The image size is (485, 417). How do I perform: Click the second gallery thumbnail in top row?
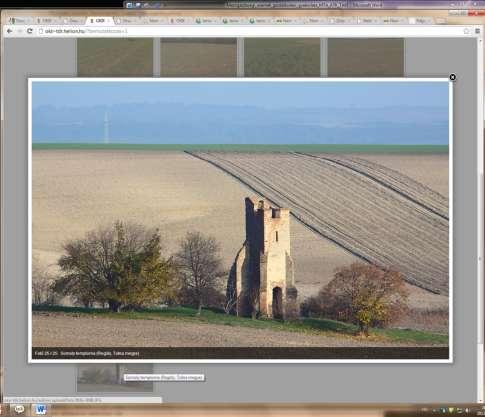[x=199, y=57]
